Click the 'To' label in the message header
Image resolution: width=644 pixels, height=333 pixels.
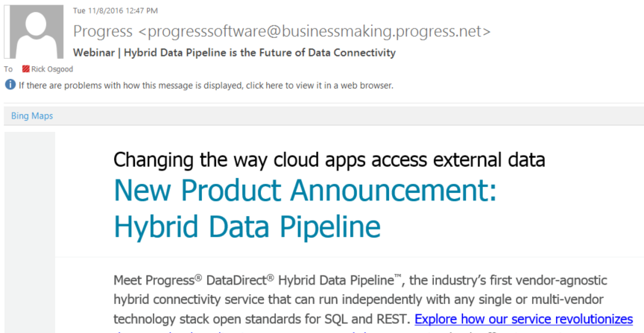(x=8, y=69)
